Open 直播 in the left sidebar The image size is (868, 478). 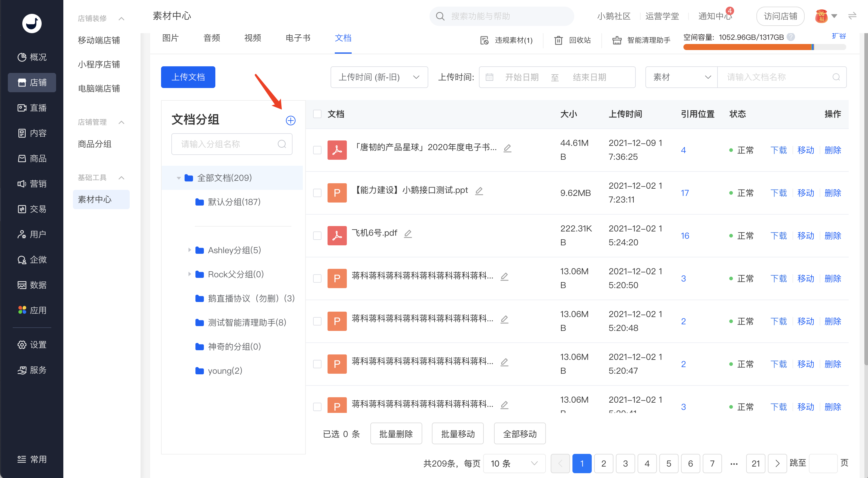tap(32, 108)
